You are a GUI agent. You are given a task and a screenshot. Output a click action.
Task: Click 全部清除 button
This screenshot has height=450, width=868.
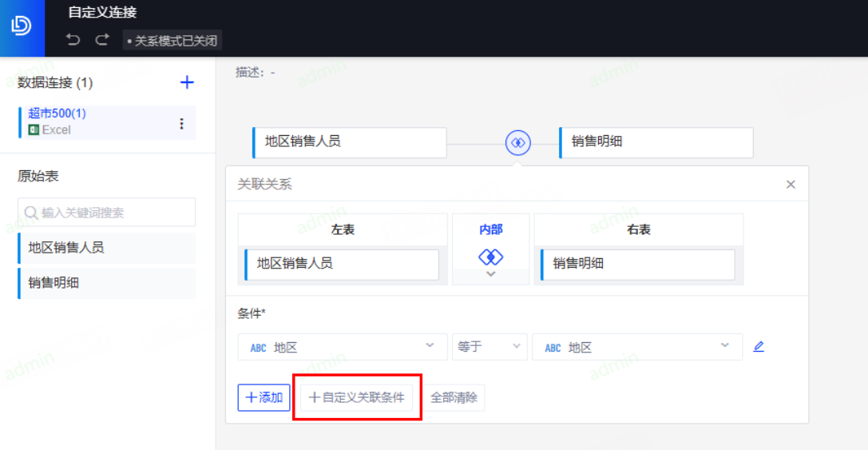pos(454,397)
